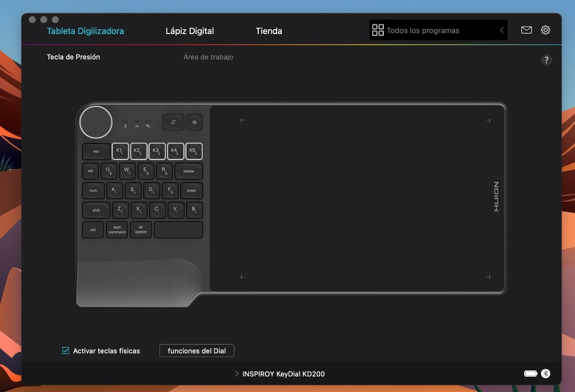This screenshot has height=392, width=575.
Task: Open the mail notification icon
Action: coord(526,30)
